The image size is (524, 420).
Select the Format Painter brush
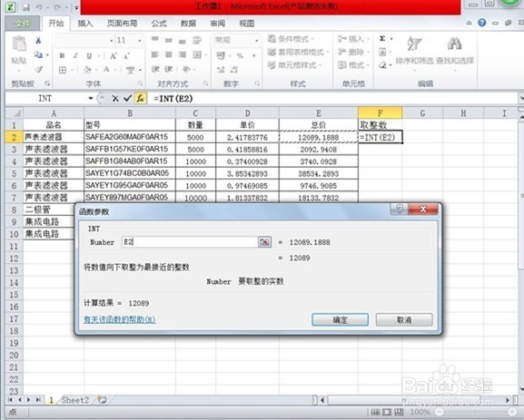coord(39,69)
